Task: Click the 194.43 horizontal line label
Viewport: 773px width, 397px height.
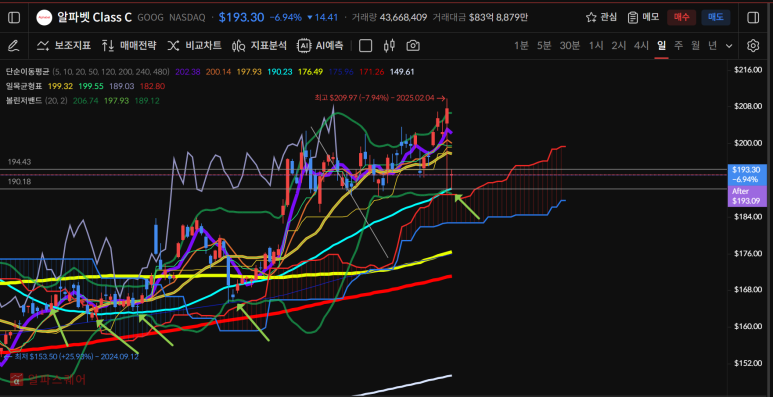Action: [x=19, y=162]
